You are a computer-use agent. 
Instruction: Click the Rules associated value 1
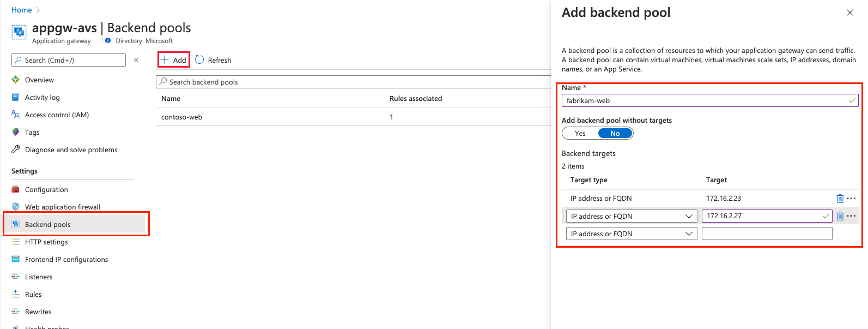[391, 117]
